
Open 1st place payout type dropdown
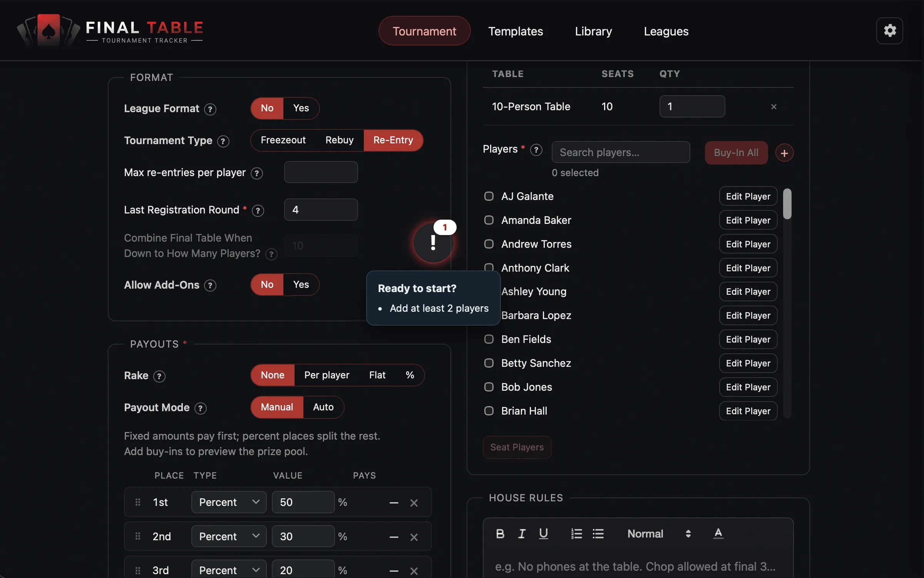(x=229, y=502)
